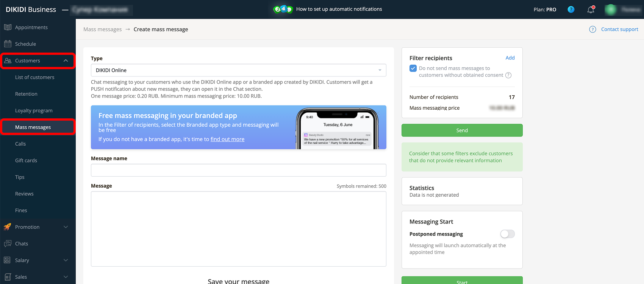Select Mass messages in the sidebar
Image resolution: width=644 pixels, height=284 pixels.
click(x=38, y=127)
